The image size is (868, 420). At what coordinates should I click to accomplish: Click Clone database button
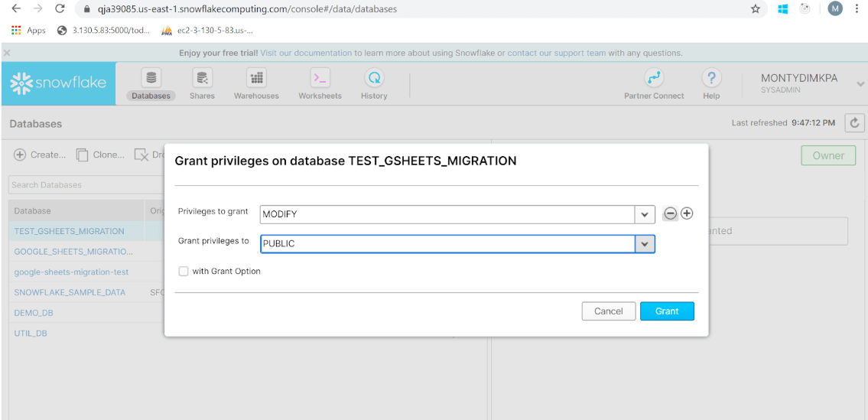99,155
